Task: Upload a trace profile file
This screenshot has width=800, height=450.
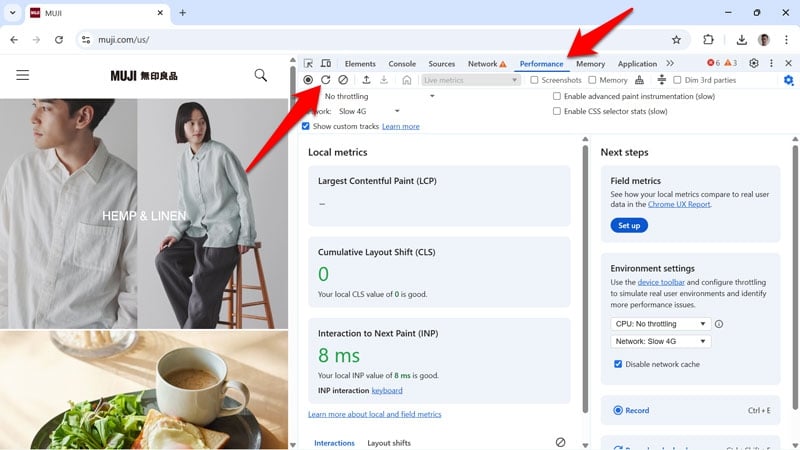Action: (x=366, y=80)
